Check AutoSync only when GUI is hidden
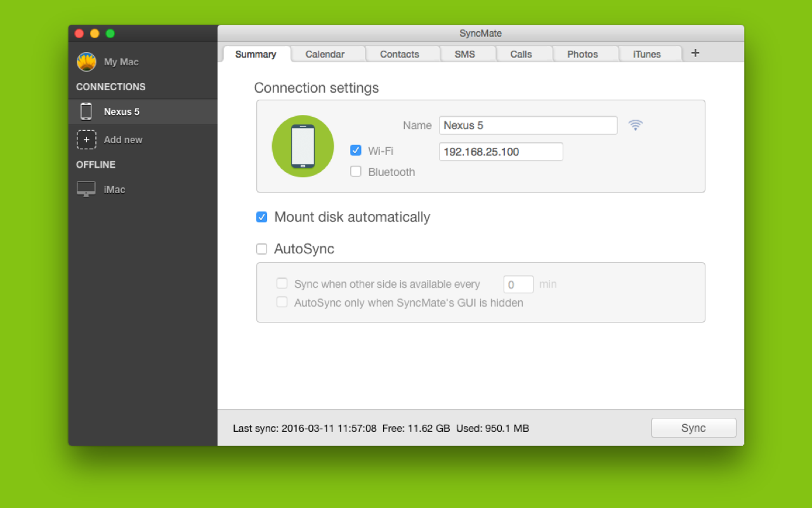This screenshot has height=508, width=812. tap(282, 302)
